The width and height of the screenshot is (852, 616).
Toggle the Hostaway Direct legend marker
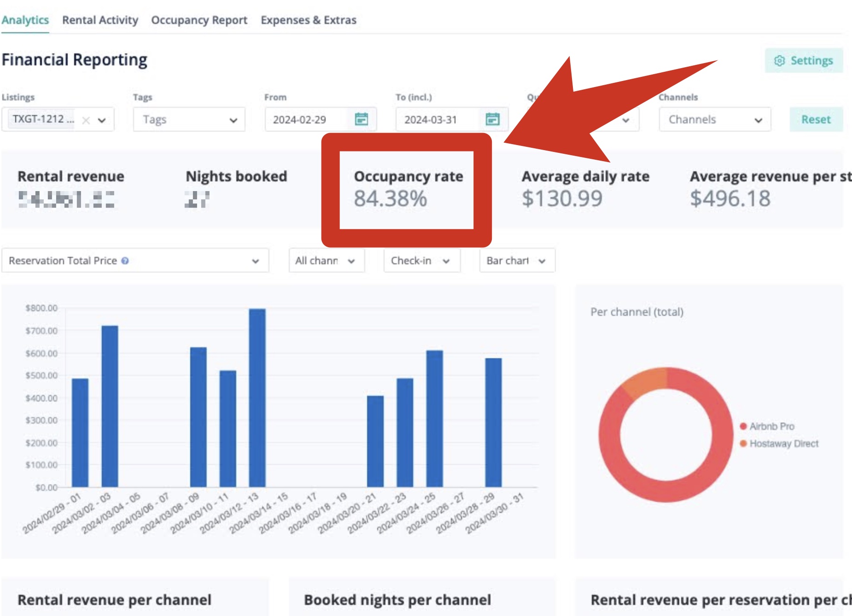pyautogui.click(x=743, y=443)
